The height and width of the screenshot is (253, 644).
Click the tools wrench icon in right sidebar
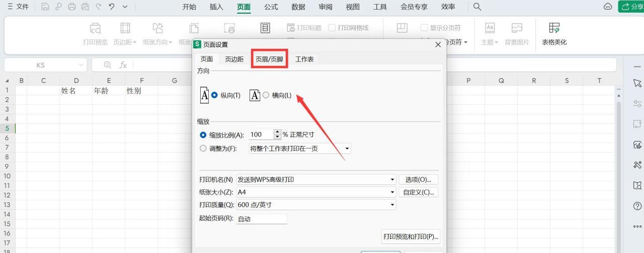[637, 165]
